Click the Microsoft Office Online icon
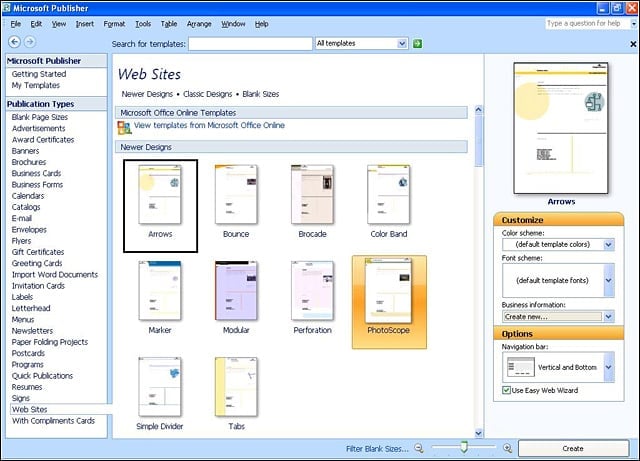The height and width of the screenshot is (461, 640). pyautogui.click(x=124, y=128)
